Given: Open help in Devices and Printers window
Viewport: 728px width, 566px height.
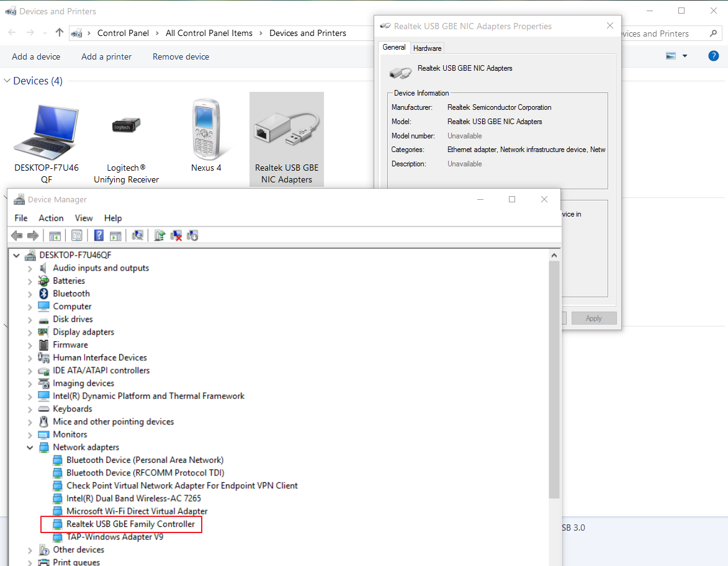Looking at the screenshot, I should click(x=713, y=56).
